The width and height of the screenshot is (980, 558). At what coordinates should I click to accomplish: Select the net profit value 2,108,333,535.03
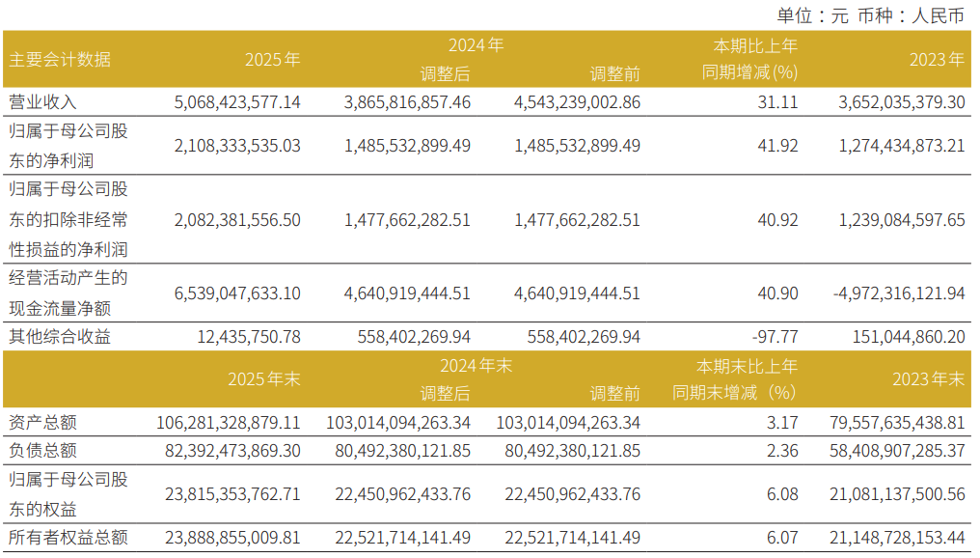point(237,146)
